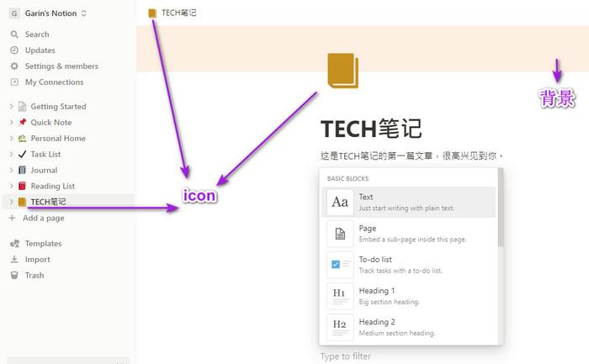Click the Journal notebook icon
Image resolution: width=589 pixels, height=364 pixels.
point(22,170)
